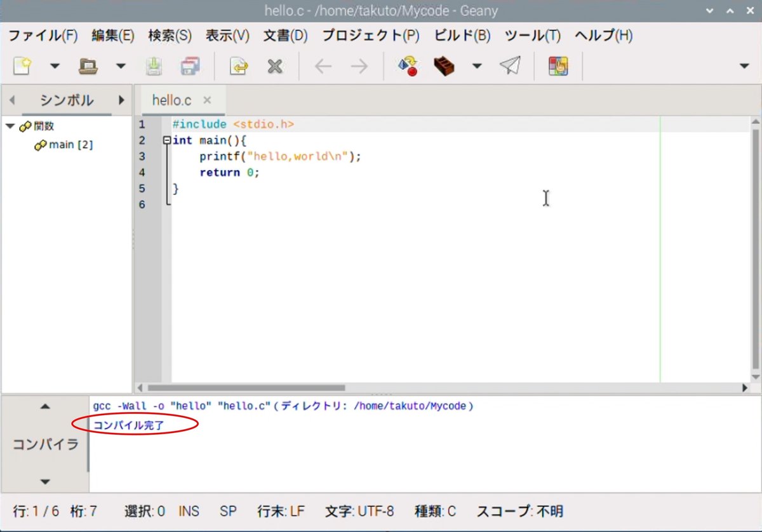Open the ツール(T) menu
The height and width of the screenshot is (532, 762).
click(533, 36)
